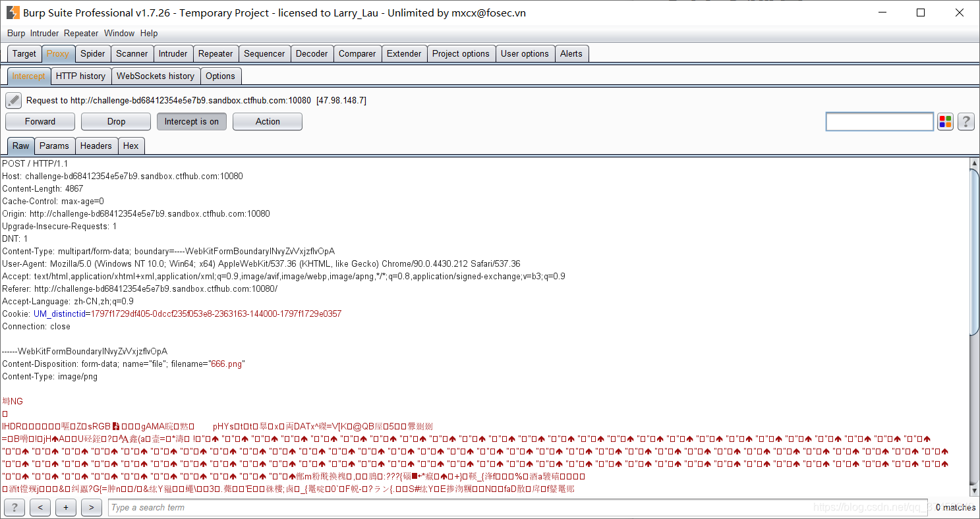This screenshot has width=980, height=519.
Task: Switch to the Extender tab
Action: pyautogui.click(x=404, y=53)
